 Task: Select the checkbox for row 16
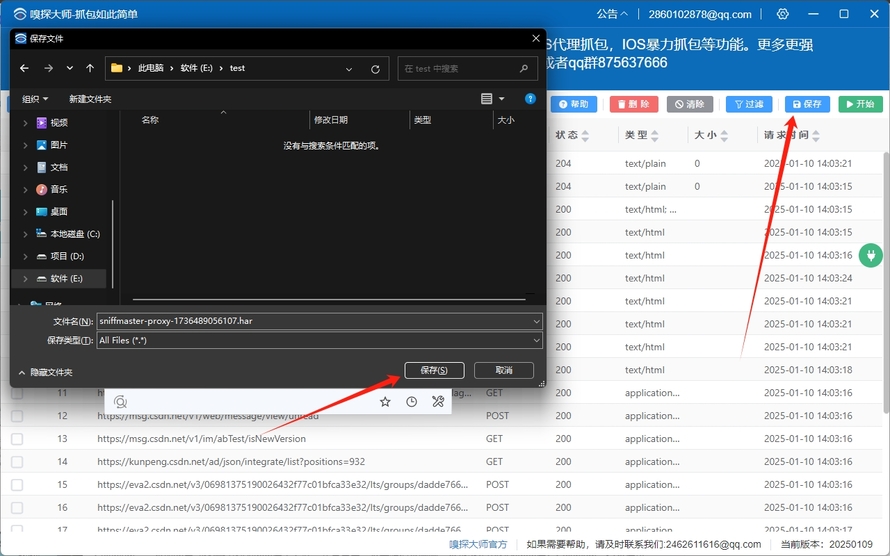pos(17,507)
